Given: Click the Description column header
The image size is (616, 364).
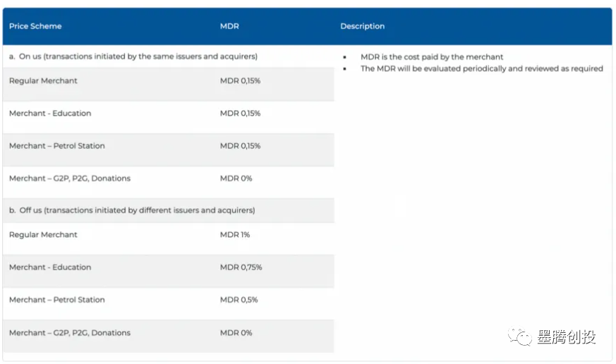Looking at the screenshot, I should pyautogui.click(x=362, y=26).
